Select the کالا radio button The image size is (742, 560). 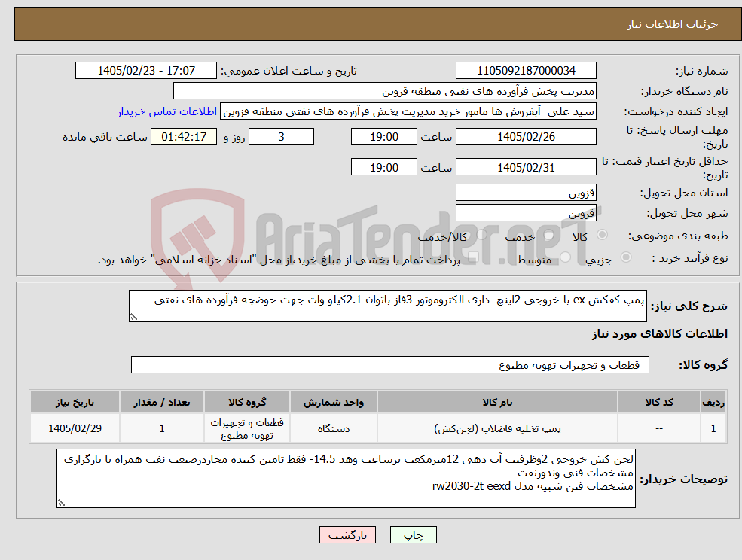click(603, 235)
